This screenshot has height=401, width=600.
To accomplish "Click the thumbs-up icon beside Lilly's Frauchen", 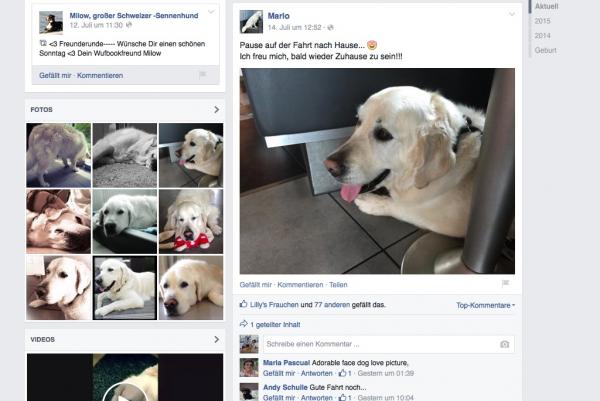I will [x=243, y=304].
